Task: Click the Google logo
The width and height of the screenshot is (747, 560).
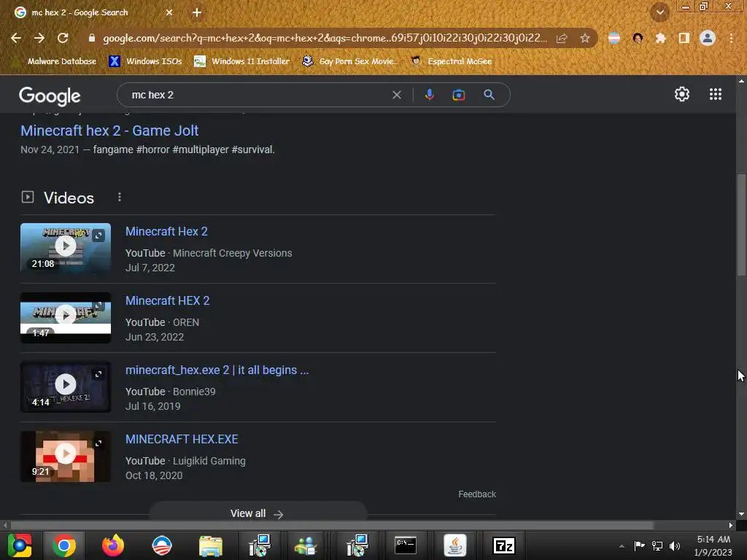Action: [50, 96]
